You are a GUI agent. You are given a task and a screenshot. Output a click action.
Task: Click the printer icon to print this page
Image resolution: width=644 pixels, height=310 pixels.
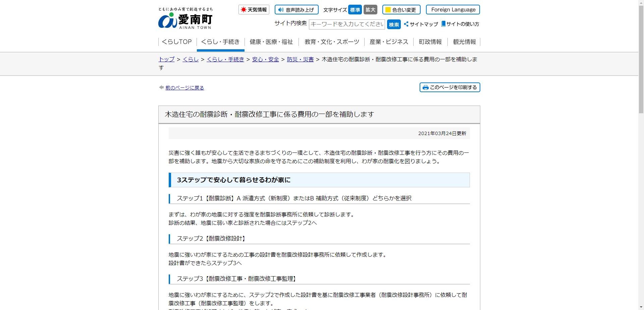pyautogui.click(x=425, y=87)
